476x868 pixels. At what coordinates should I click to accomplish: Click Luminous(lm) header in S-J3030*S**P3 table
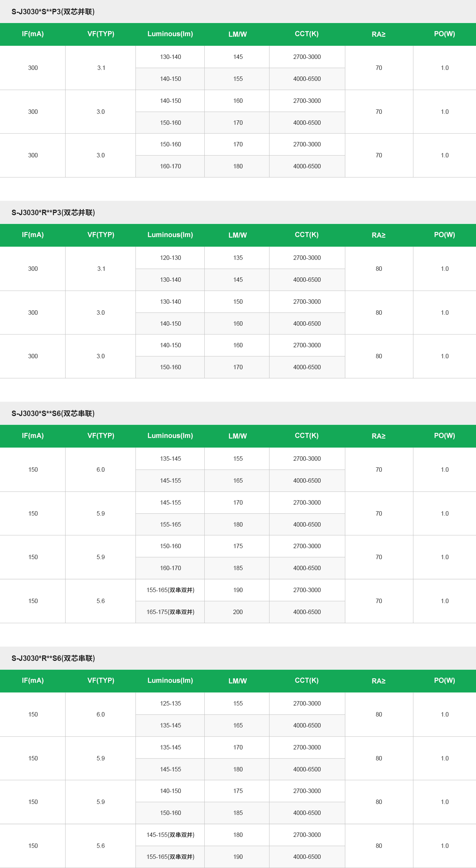click(170, 34)
